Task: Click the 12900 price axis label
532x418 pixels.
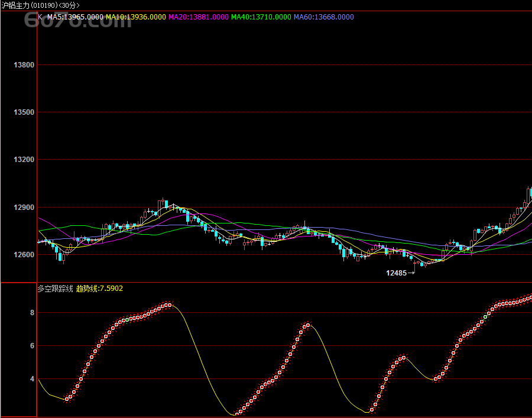Action: click(x=24, y=208)
